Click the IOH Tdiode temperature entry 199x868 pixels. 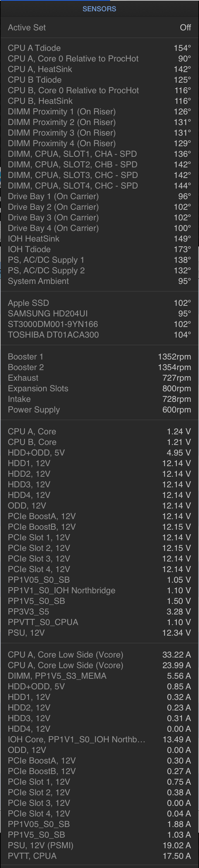(99, 249)
